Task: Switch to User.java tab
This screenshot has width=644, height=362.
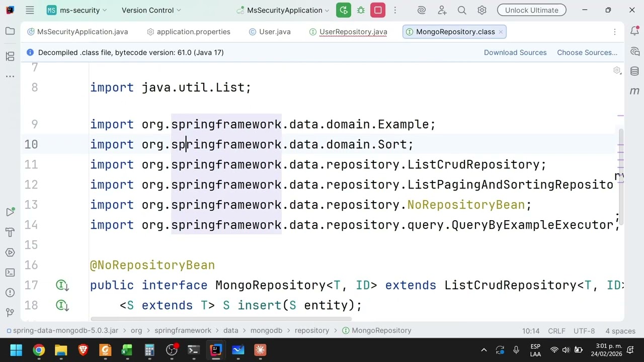Action: coord(270,32)
